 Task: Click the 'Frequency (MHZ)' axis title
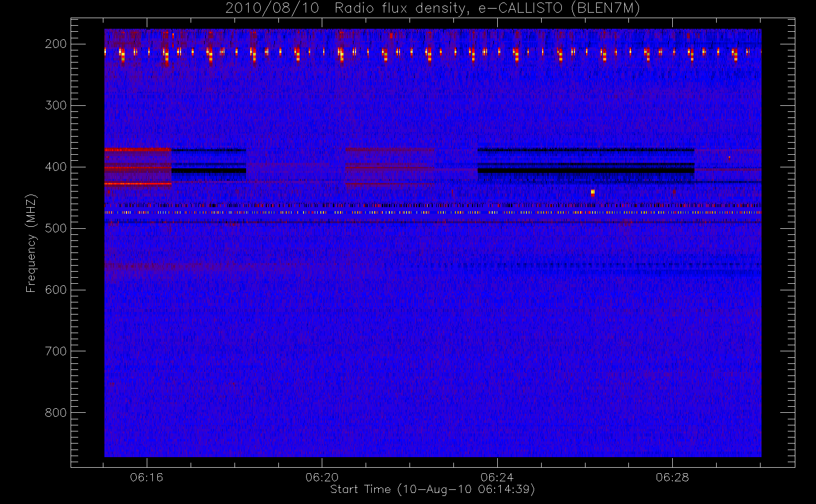pos(31,243)
